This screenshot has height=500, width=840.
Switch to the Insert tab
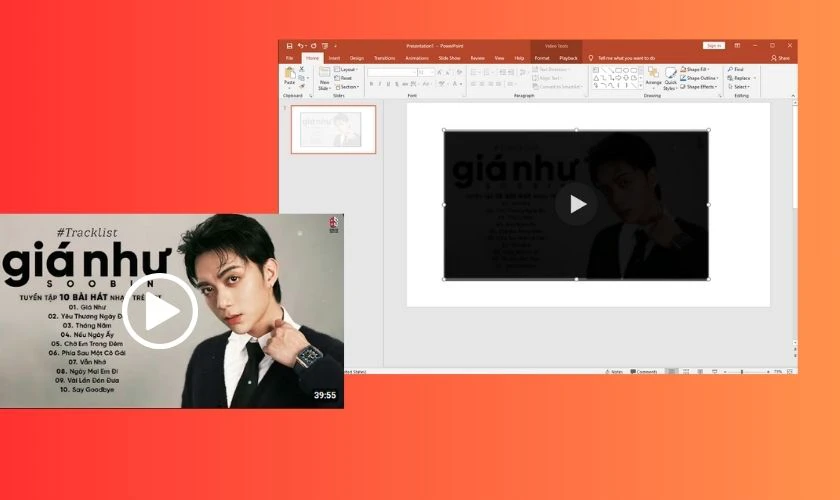(334, 58)
